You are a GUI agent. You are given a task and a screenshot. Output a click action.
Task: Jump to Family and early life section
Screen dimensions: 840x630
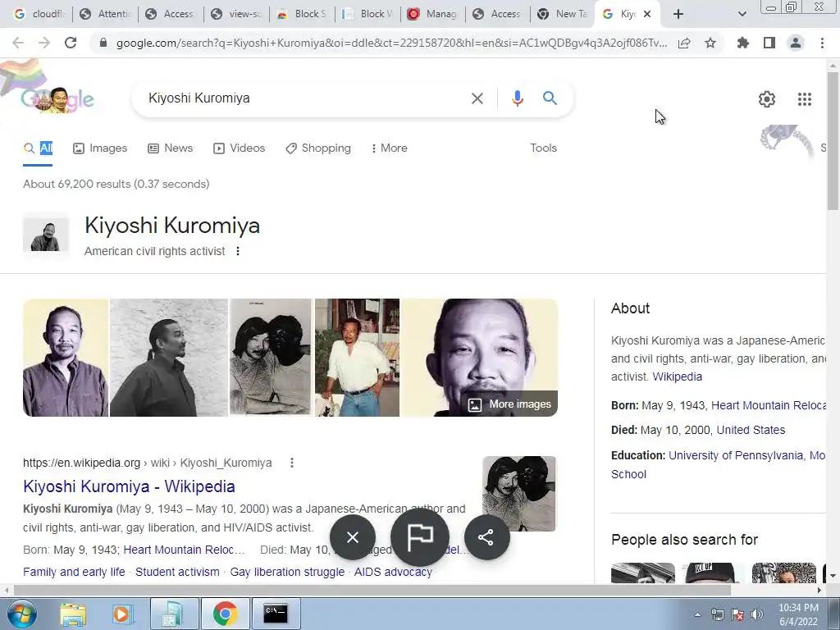(74, 572)
